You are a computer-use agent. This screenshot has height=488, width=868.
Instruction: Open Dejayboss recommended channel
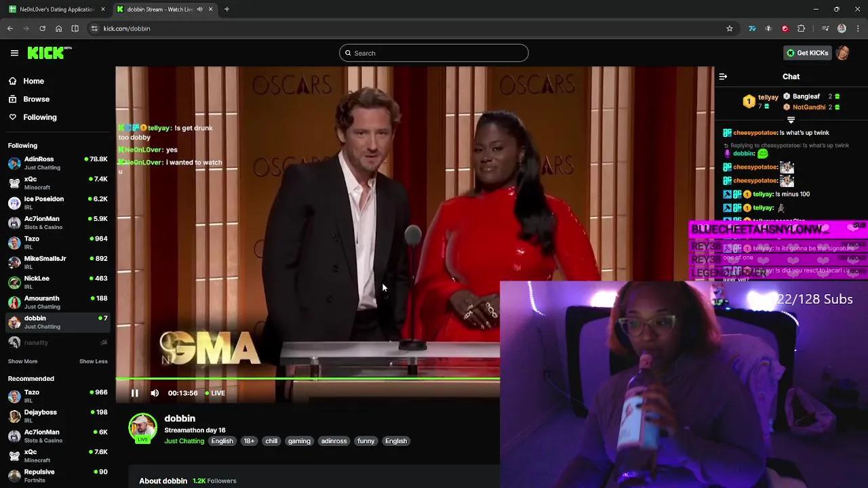click(58, 416)
